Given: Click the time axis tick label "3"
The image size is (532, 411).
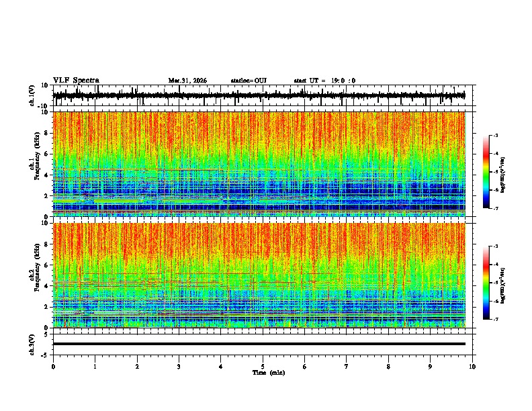Looking at the screenshot, I should pos(179,367).
